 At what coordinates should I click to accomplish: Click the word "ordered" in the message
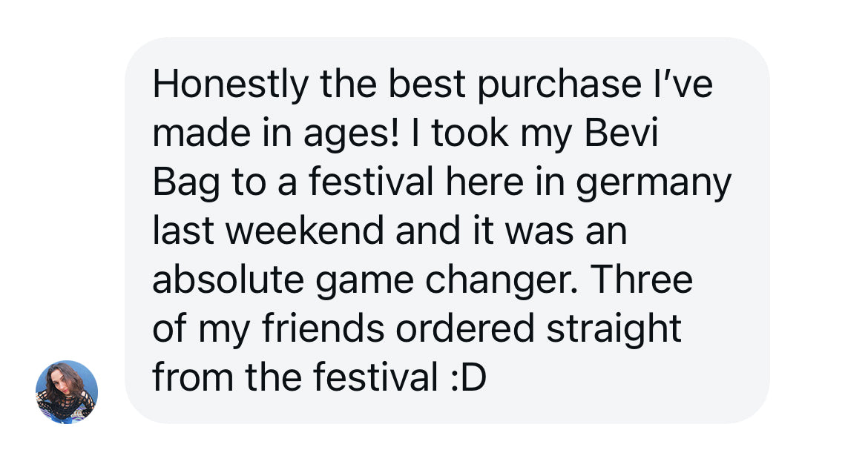464,329
